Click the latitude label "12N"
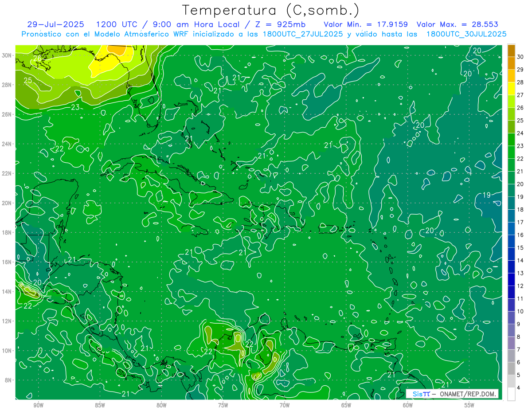Viewport: 532px width, 411px height. coord(7,321)
